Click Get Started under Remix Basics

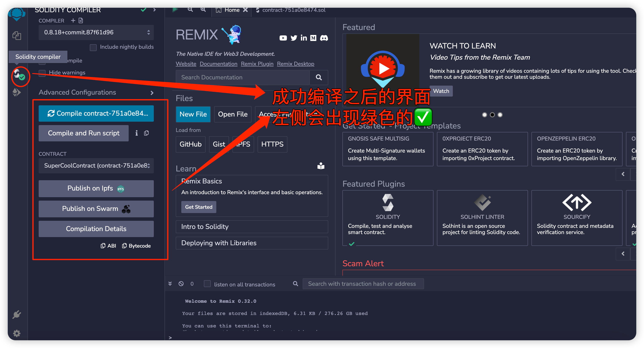click(x=199, y=207)
